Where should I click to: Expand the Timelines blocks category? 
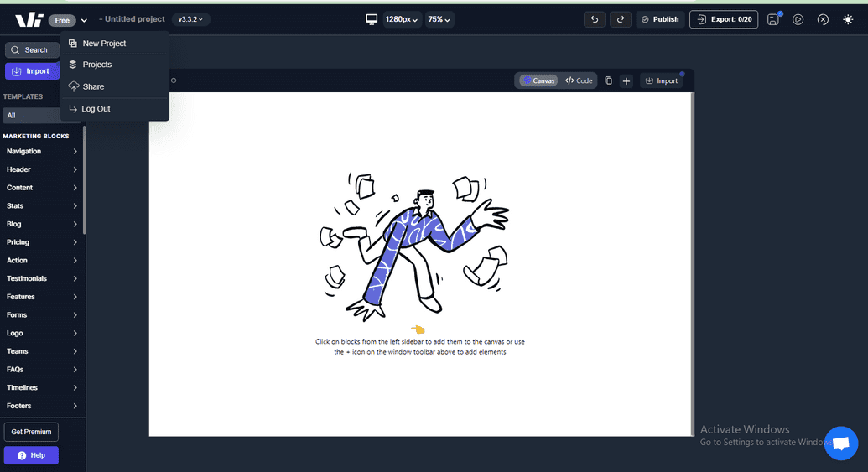(x=42, y=387)
